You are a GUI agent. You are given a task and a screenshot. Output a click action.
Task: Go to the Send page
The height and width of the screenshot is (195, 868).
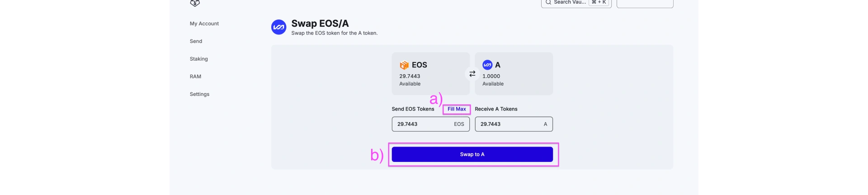(x=196, y=41)
